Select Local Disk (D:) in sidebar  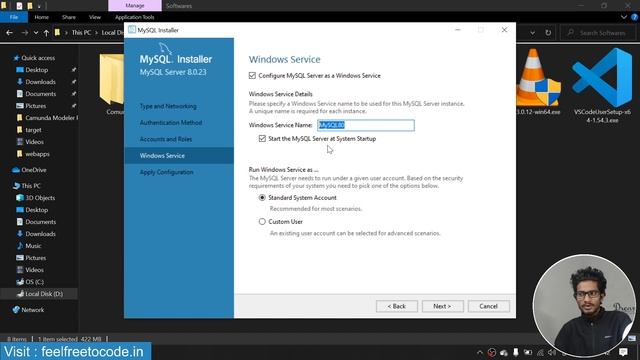click(40, 294)
